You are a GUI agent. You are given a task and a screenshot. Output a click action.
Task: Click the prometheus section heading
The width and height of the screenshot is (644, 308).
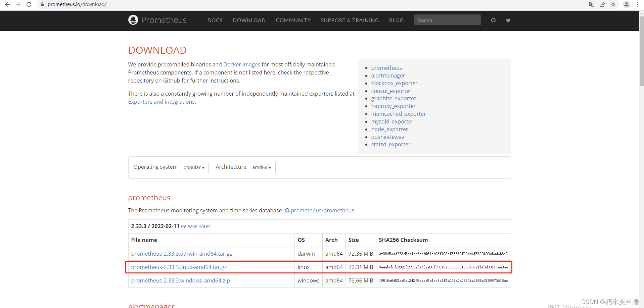[149, 198]
